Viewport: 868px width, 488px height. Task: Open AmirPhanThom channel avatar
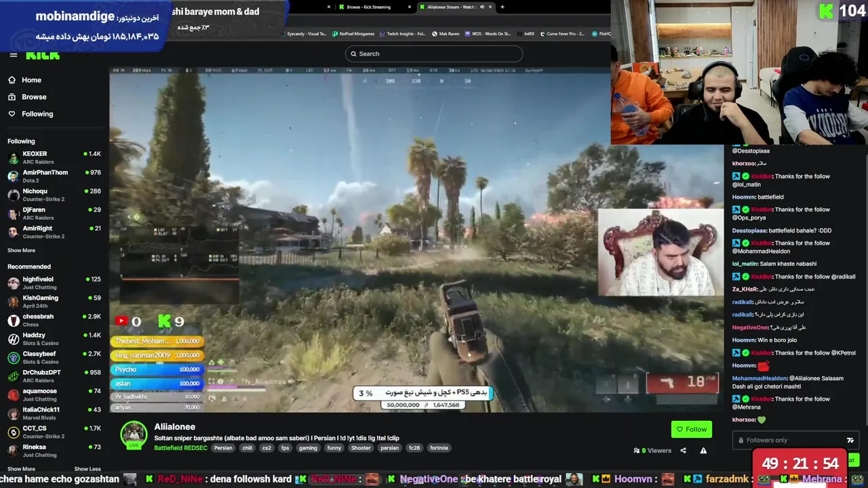pyautogui.click(x=14, y=176)
